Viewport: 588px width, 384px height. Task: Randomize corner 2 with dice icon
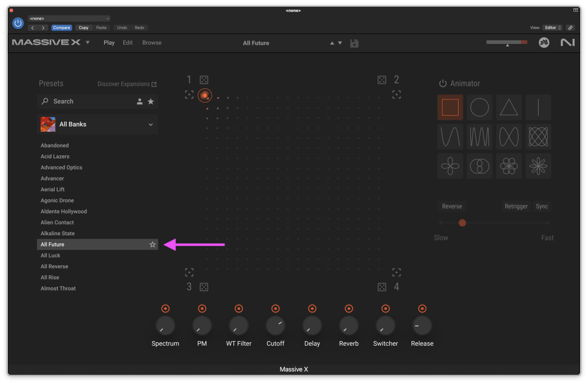[382, 80]
